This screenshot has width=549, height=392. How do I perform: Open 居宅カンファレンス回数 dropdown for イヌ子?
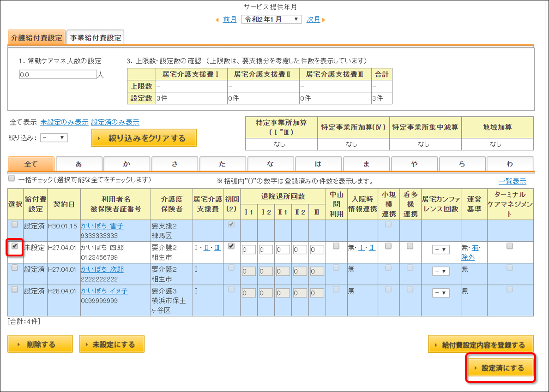click(441, 293)
